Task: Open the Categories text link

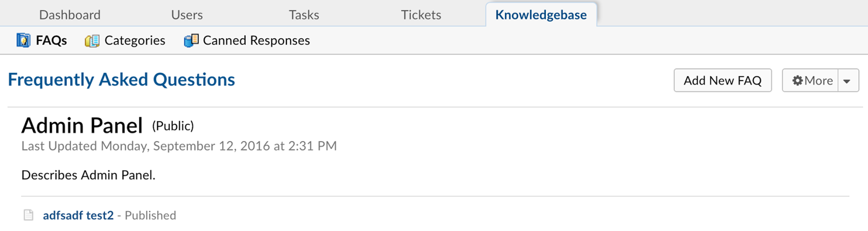Action: 135,40
